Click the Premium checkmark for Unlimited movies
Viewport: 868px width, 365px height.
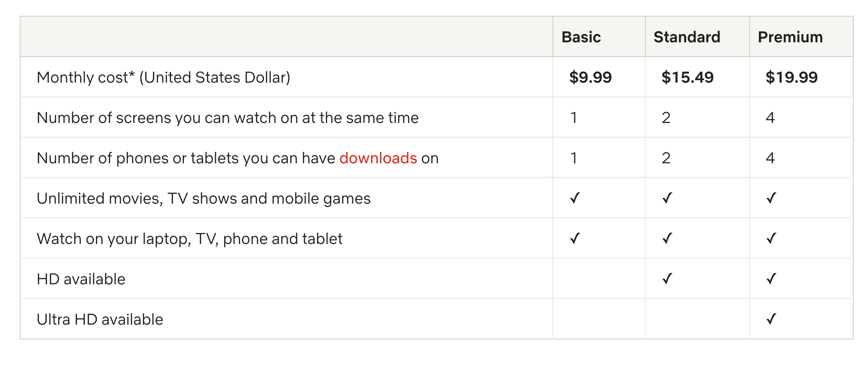click(771, 198)
